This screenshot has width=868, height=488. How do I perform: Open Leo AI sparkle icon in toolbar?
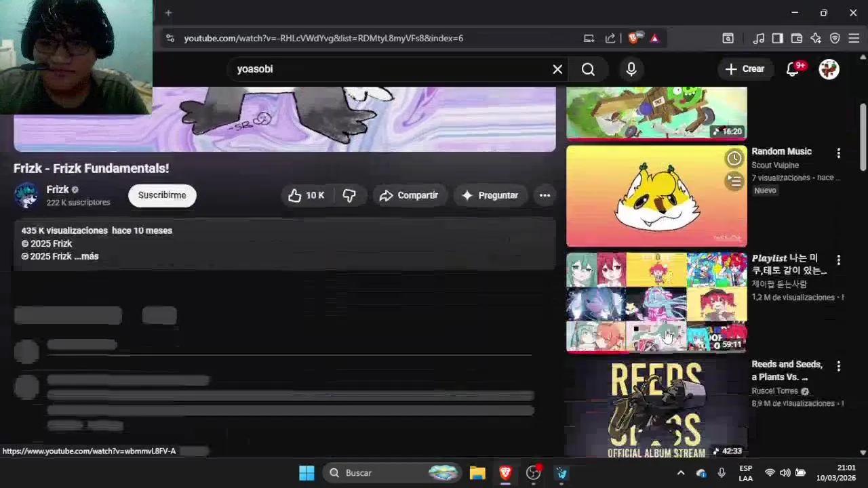pos(816,39)
